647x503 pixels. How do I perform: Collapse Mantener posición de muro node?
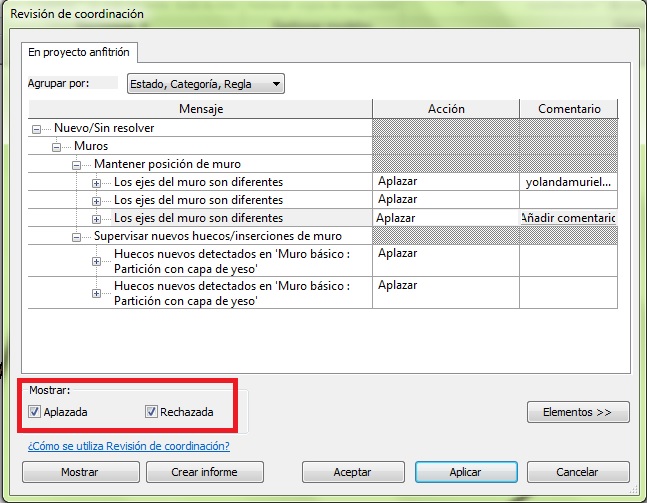(x=77, y=164)
